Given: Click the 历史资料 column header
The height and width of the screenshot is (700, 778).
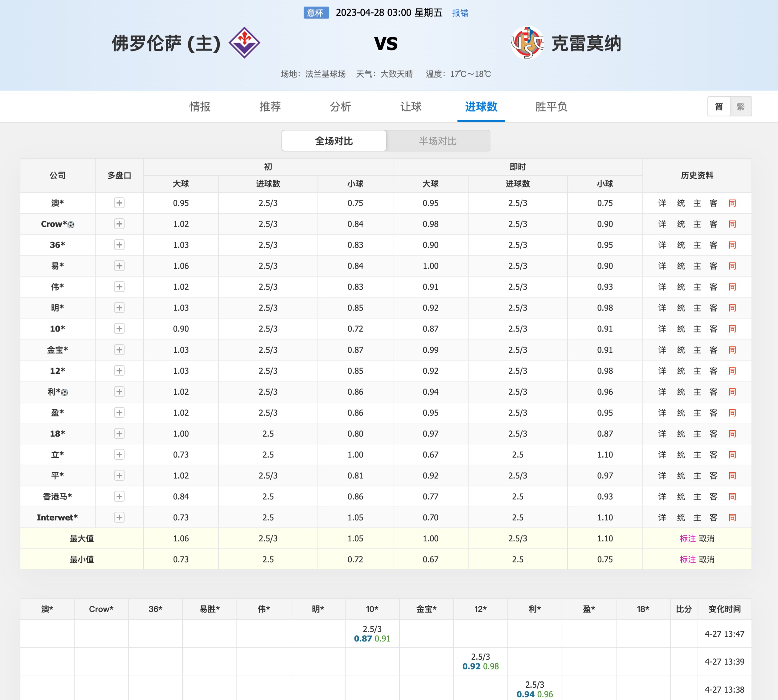Looking at the screenshot, I should [697, 175].
